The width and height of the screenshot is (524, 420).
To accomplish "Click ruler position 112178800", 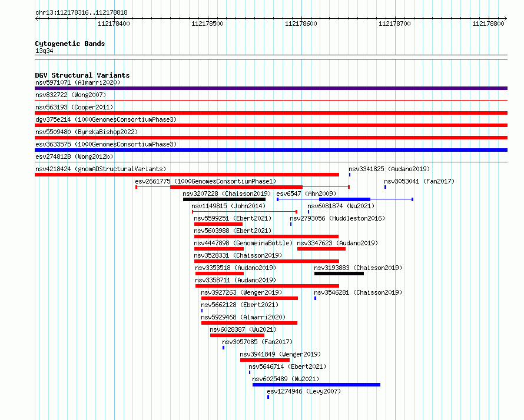I will 488,24.
